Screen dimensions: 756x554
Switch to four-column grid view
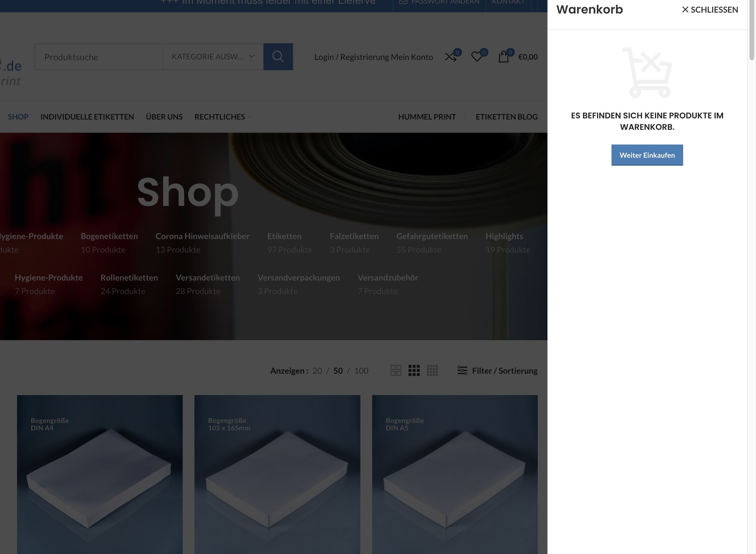(x=432, y=371)
